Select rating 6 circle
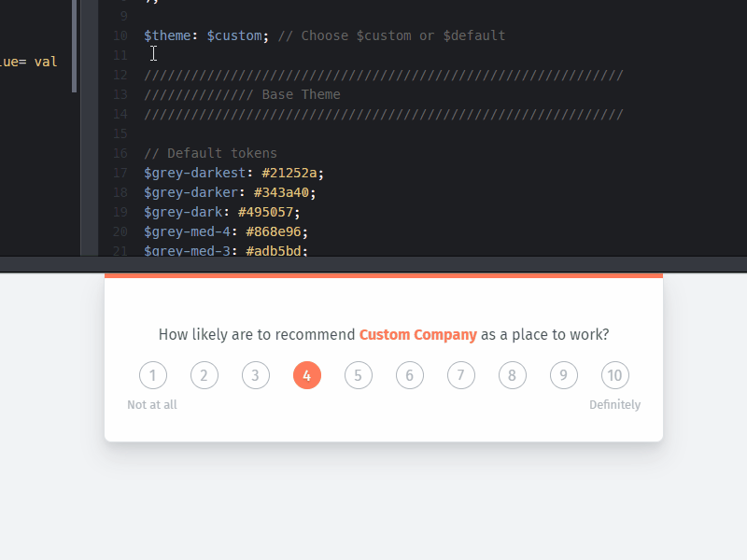 410,375
